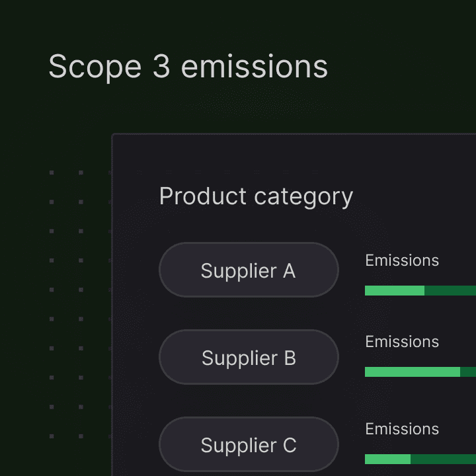Click the top-left square of the dotted grid
476x476 pixels.
point(52,173)
